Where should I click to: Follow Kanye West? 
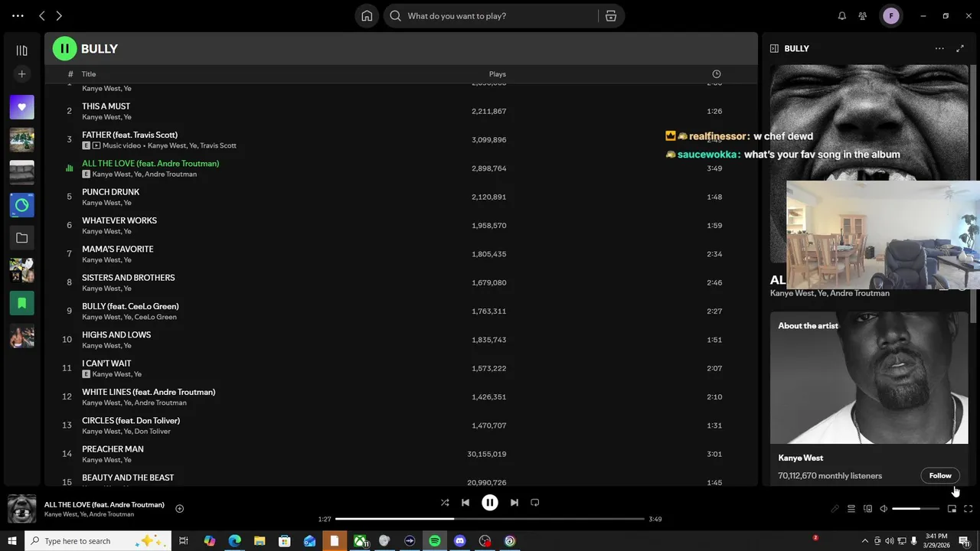pyautogui.click(x=940, y=475)
